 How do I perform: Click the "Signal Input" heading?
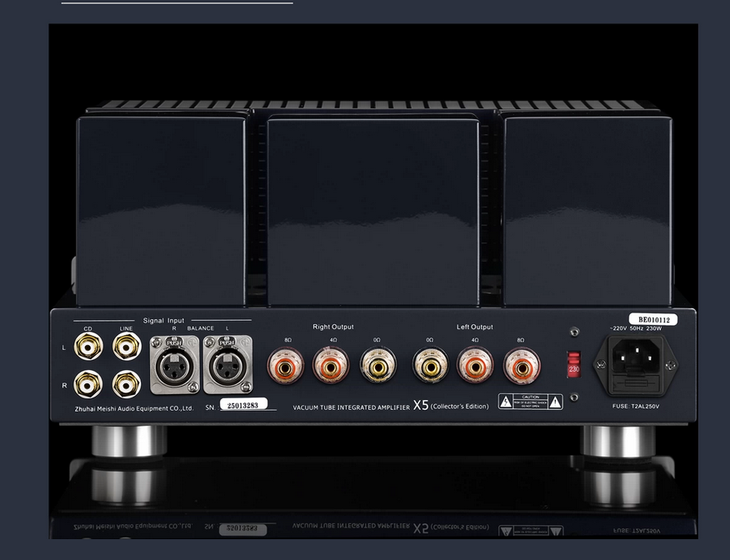click(163, 320)
